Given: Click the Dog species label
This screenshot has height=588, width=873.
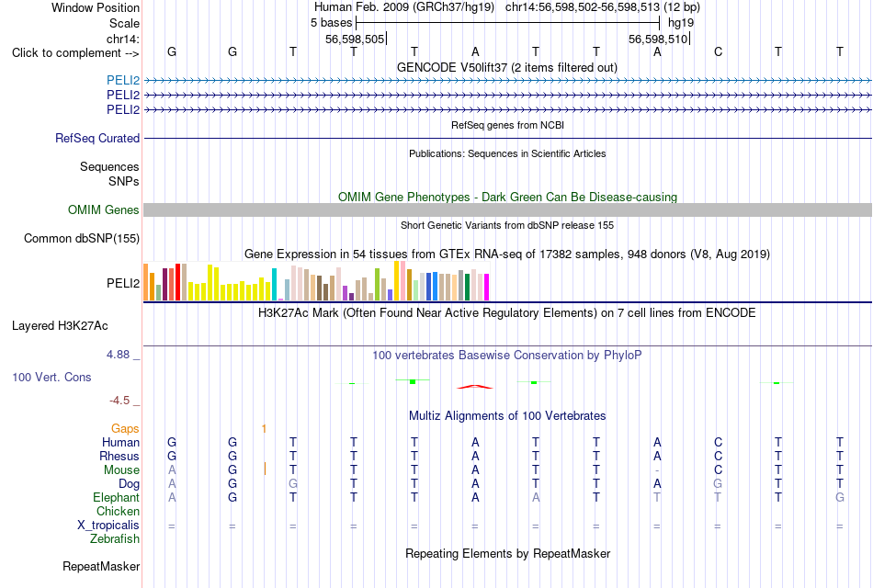Looking at the screenshot, I should (x=129, y=484).
